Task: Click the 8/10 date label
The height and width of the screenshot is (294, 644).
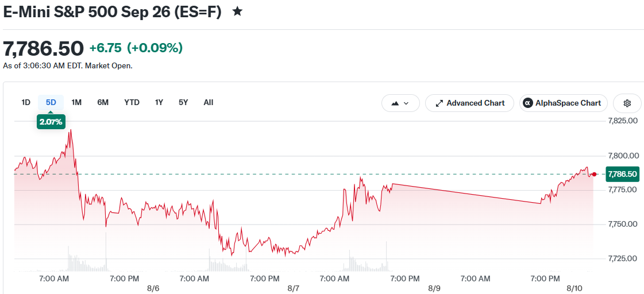Action: pyautogui.click(x=574, y=288)
